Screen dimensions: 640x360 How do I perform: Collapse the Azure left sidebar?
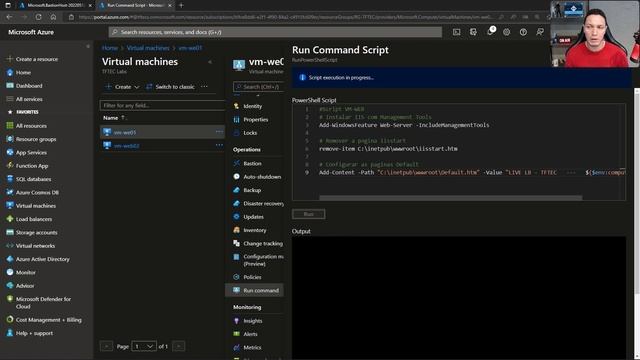[x=88, y=46]
